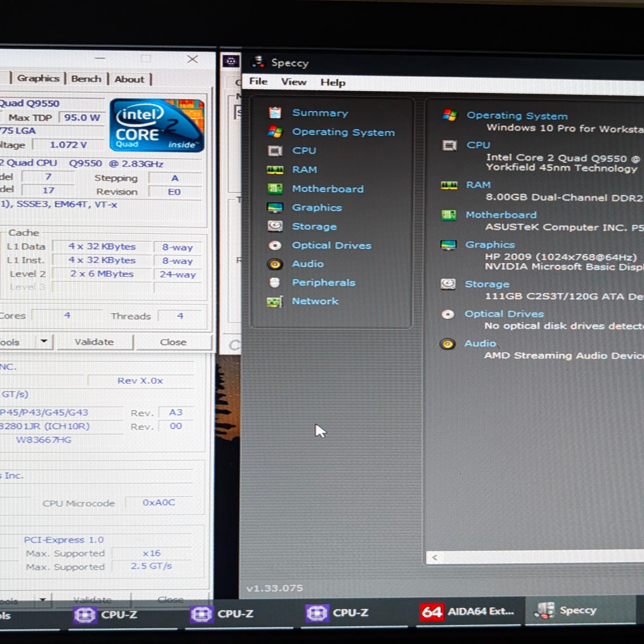The height and width of the screenshot is (644, 644).
Task: Select Motherboard icon in Speccy sidebar
Action: (x=275, y=189)
